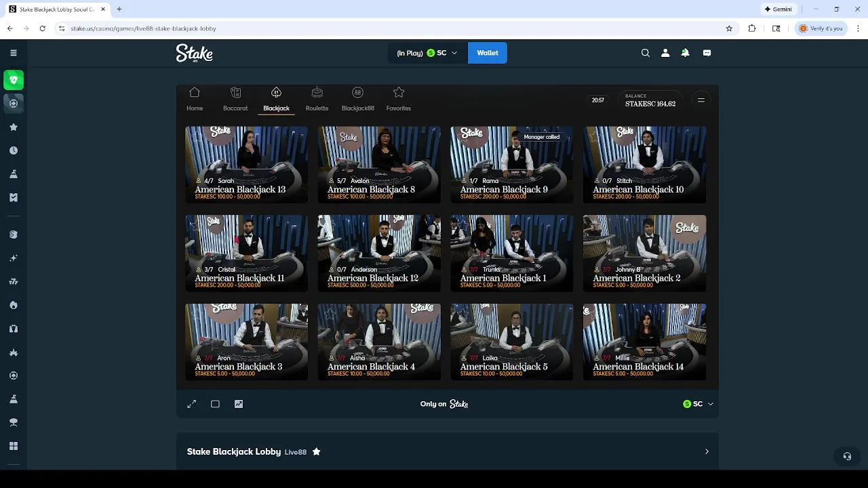Open American Blackjack 2 table with Johnny B
This screenshot has height=488, width=868.
pos(645,253)
